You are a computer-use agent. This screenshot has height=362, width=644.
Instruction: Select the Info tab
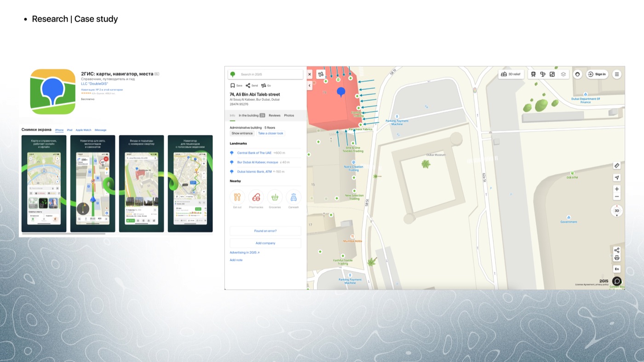[x=232, y=115]
